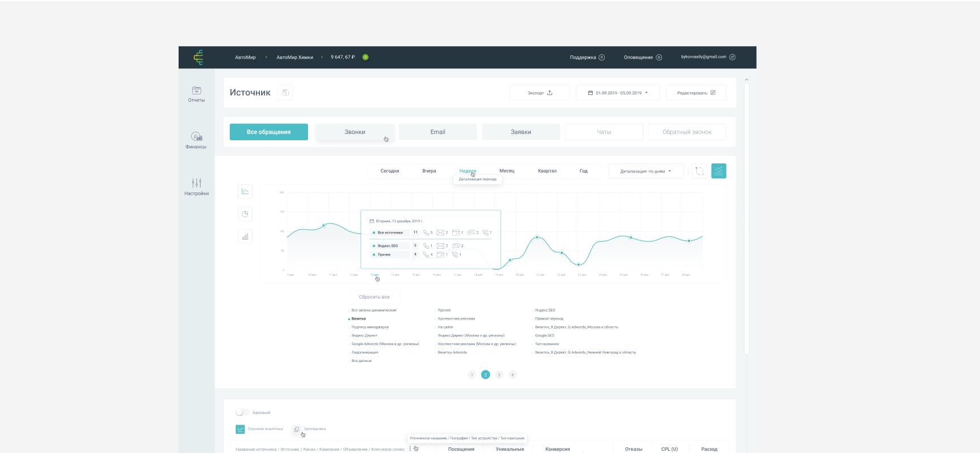
Task: Go to legend page 1
Action: pos(472,374)
